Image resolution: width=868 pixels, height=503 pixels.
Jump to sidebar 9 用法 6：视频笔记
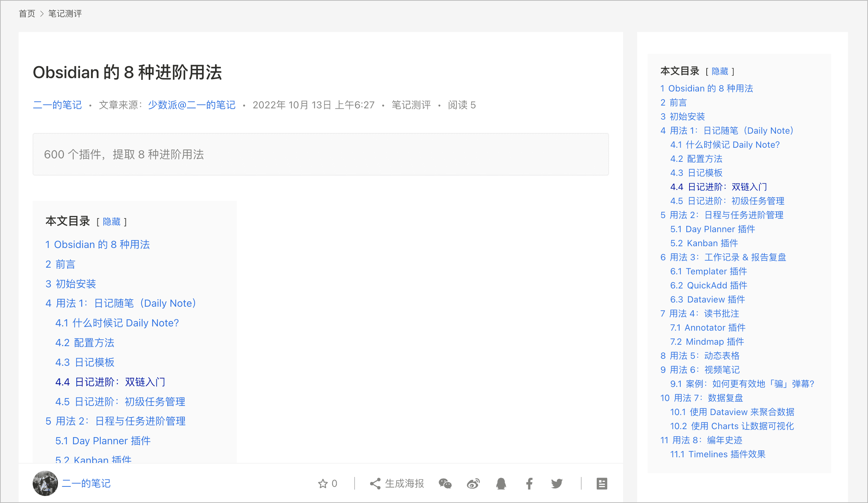[x=700, y=370]
